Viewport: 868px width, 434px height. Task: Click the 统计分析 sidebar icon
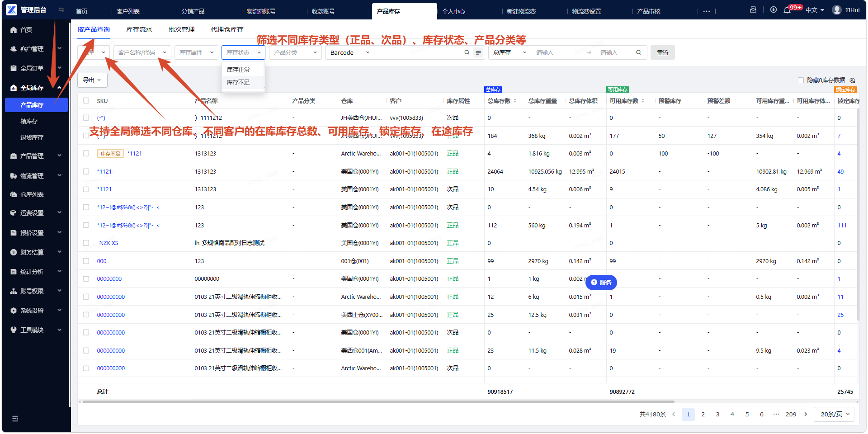point(14,272)
